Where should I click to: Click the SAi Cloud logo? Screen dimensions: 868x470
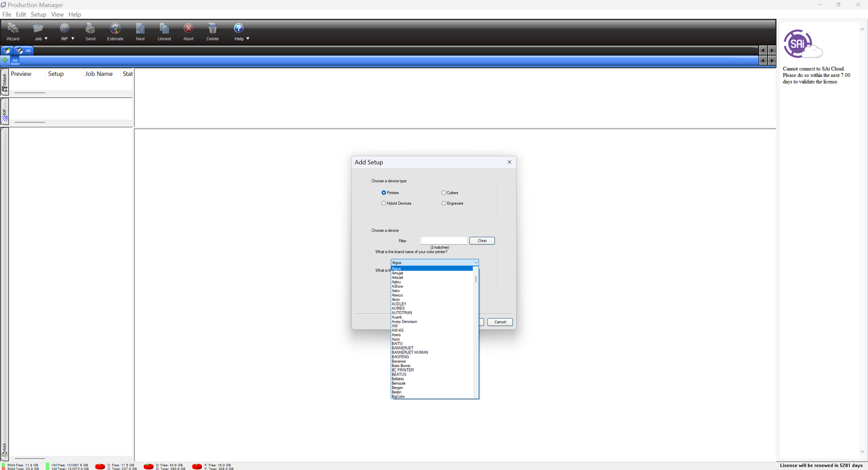(802, 44)
